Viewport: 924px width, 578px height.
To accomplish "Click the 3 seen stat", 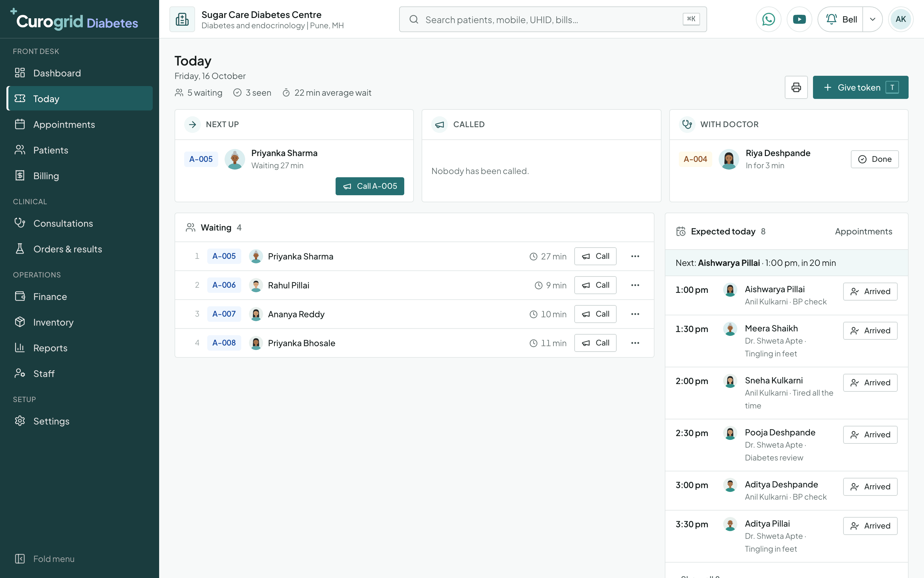I will coord(252,92).
